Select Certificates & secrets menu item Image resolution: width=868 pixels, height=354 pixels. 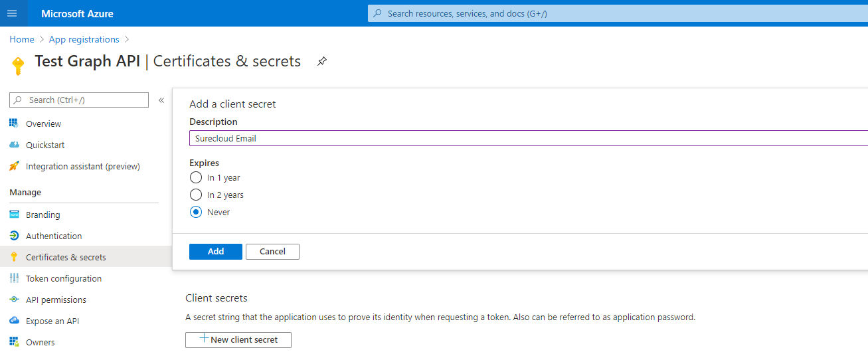tap(66, 257)
